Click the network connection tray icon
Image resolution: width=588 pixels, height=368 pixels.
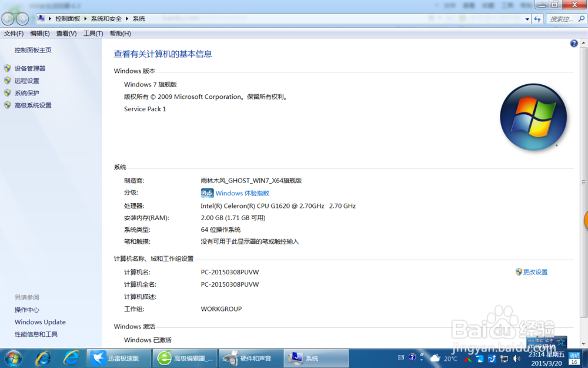point(504,359)
